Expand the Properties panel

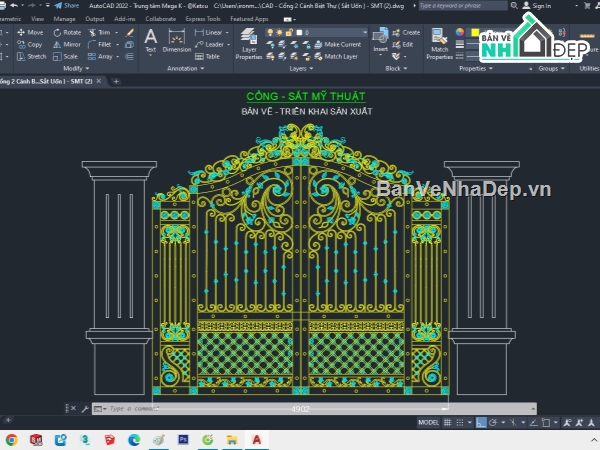pos(476,68)
